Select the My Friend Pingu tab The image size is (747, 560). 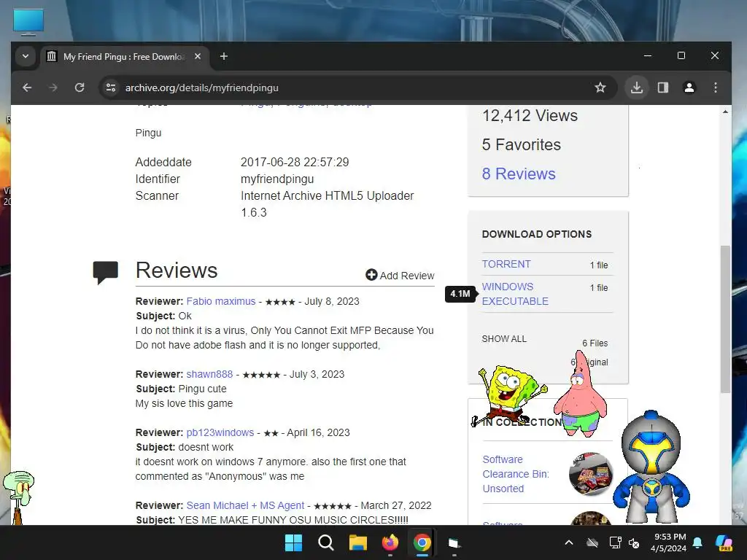(125, 56)
